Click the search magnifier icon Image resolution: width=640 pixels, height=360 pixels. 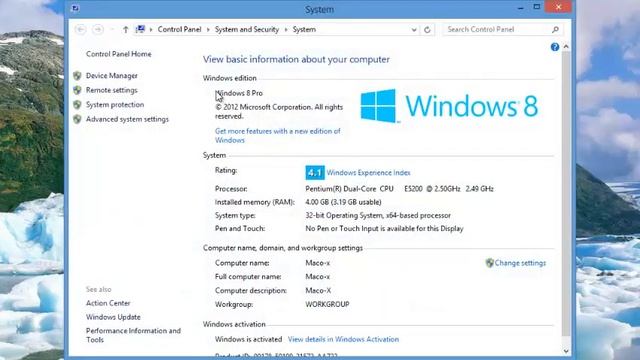pos(555,29)
